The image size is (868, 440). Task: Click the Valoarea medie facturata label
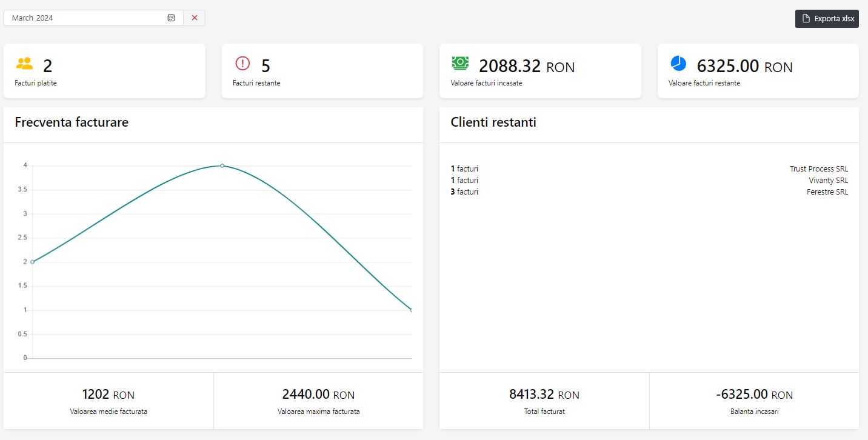pyautogui.click(x=109, y=412)
